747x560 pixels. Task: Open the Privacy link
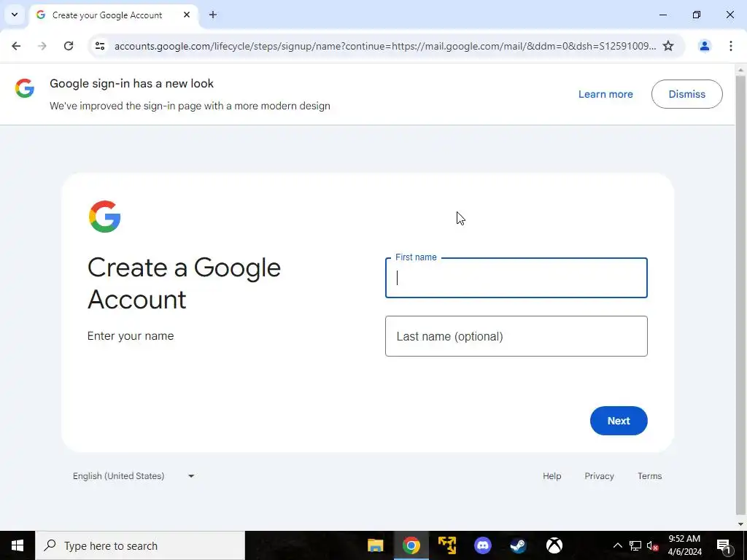600,476
